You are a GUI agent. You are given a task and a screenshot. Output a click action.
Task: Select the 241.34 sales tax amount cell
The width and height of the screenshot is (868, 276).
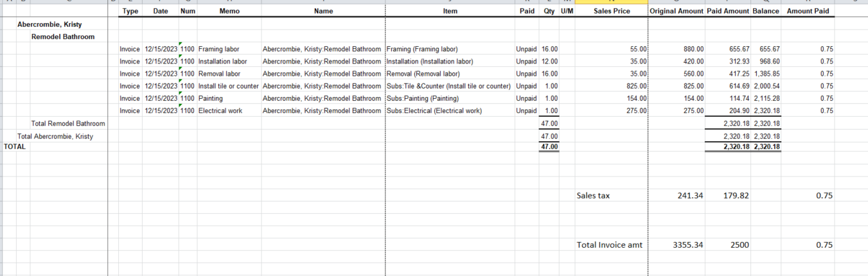[x=691, y=196]
